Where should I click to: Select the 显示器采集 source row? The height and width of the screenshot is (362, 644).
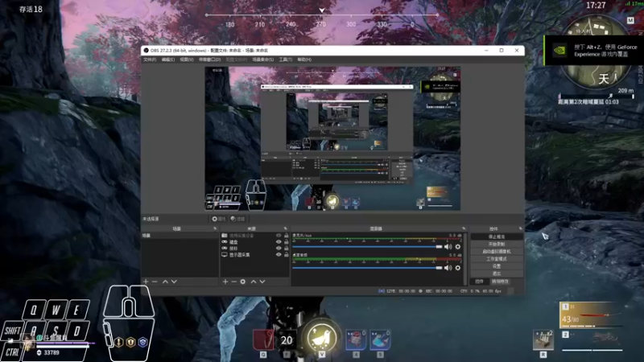pyautogui.click(x=254, y=254)
